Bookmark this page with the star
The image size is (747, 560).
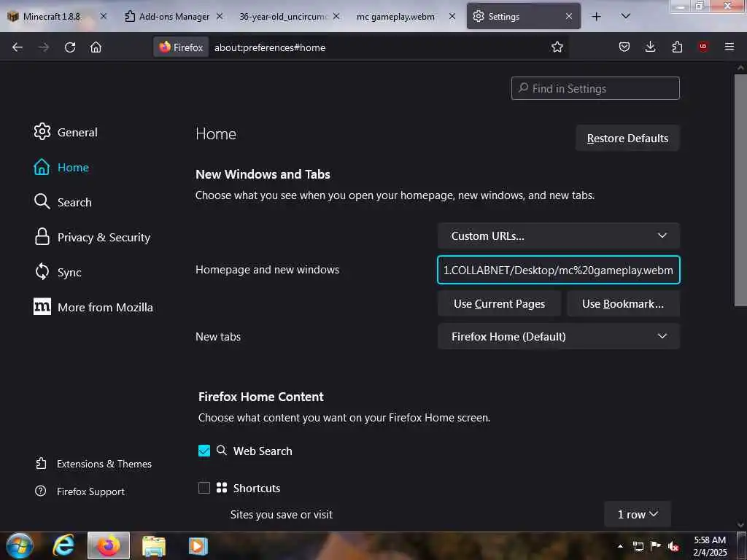pos(557,47)
